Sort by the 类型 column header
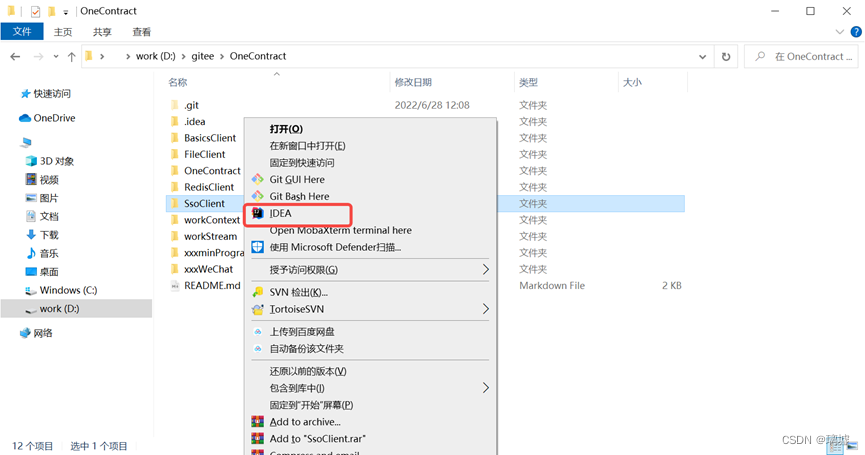 tap(528, 82)
